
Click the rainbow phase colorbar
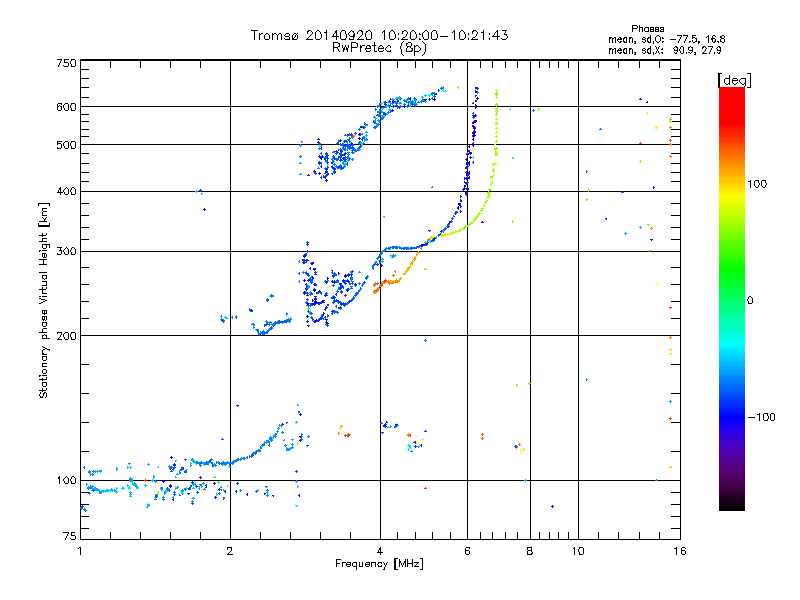tap(732, 298)
